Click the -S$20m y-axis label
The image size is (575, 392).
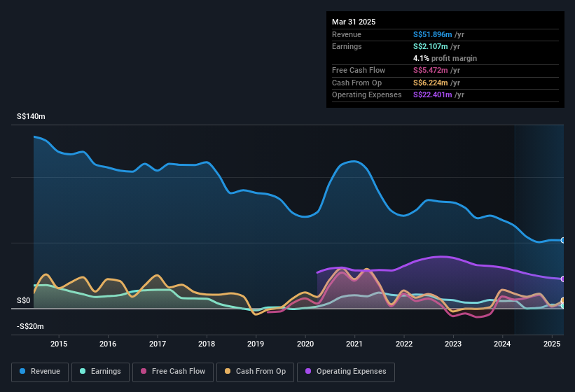pyautogui.click(x=30, y=326)
